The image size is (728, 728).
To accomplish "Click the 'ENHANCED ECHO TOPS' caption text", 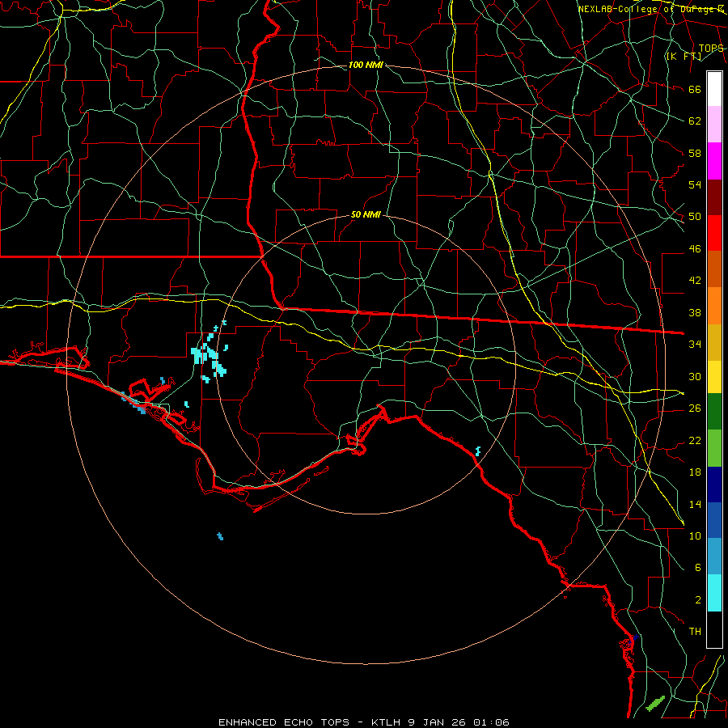I will point(284,722).
